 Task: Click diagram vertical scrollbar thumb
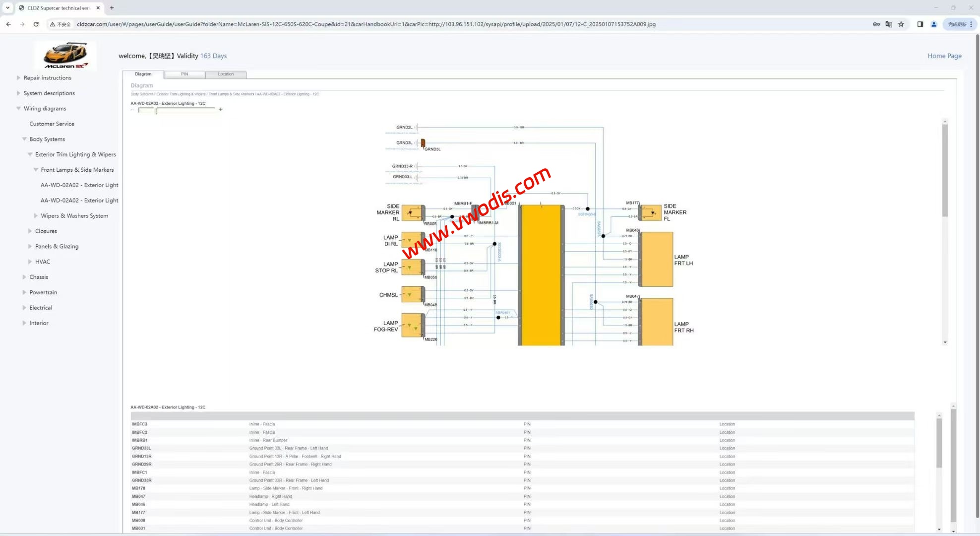point(945,170)
